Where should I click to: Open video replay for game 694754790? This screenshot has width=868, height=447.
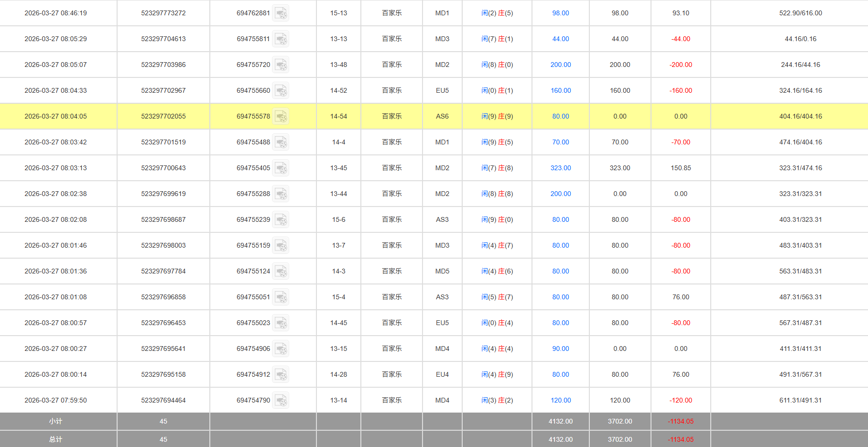(x=281, y=400)
